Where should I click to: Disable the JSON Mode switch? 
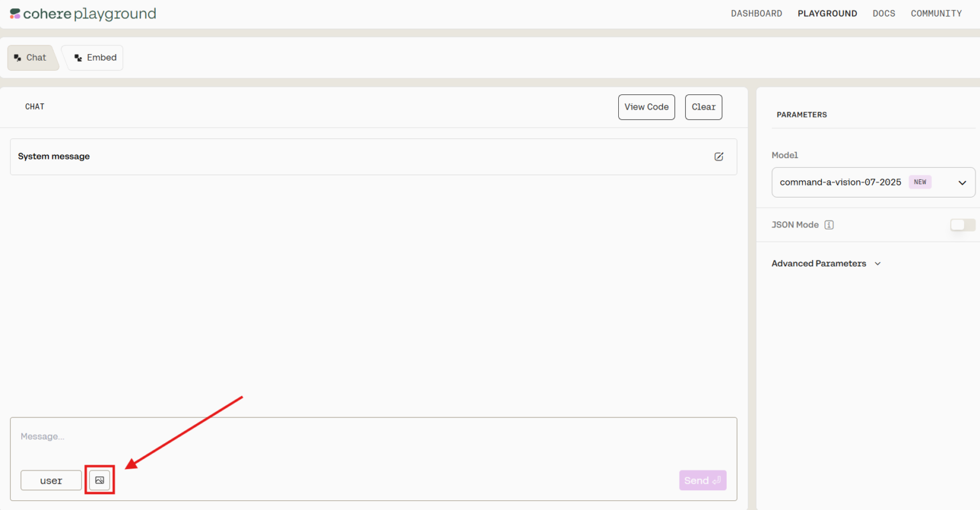pyautogui.click(x=961, y=224)
